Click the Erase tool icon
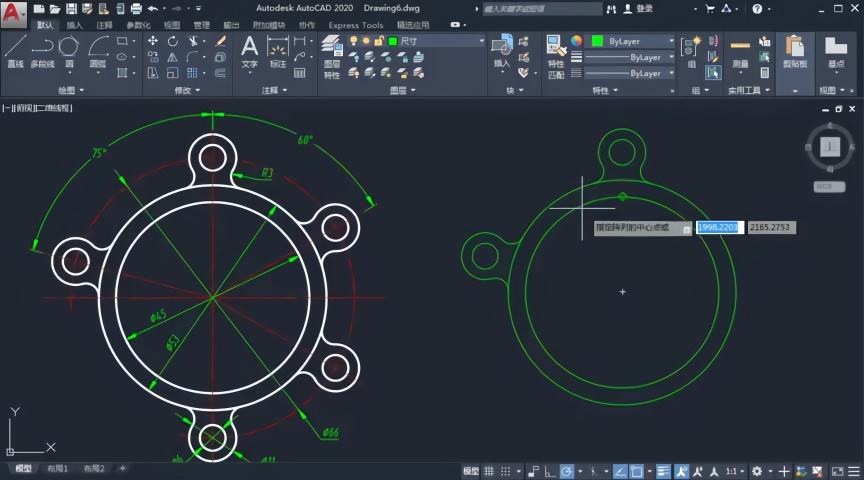Screen dimensions: 864x480 (220, 41)
